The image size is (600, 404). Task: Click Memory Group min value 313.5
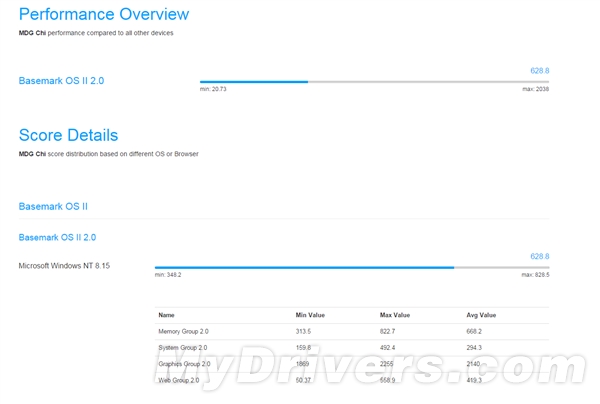pyautogui.click(x=303, y=331)
